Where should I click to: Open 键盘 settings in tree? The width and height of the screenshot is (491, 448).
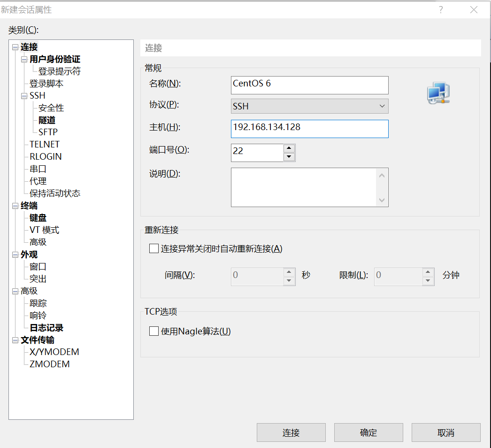point(38,218)
